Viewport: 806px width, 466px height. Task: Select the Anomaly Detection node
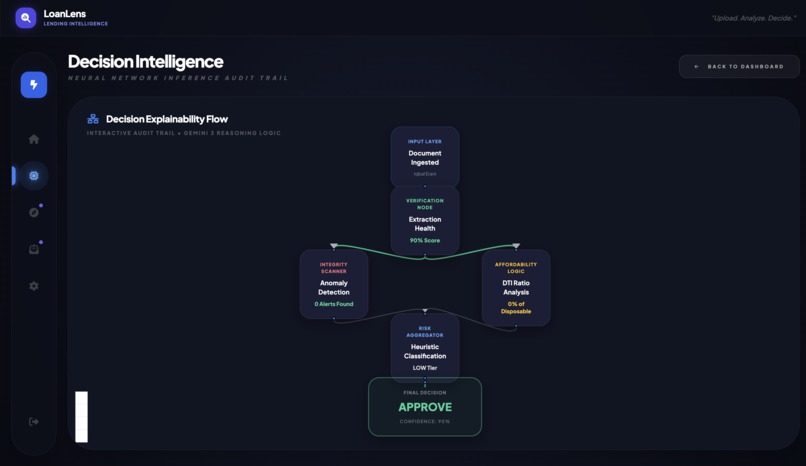pos(334,284)
